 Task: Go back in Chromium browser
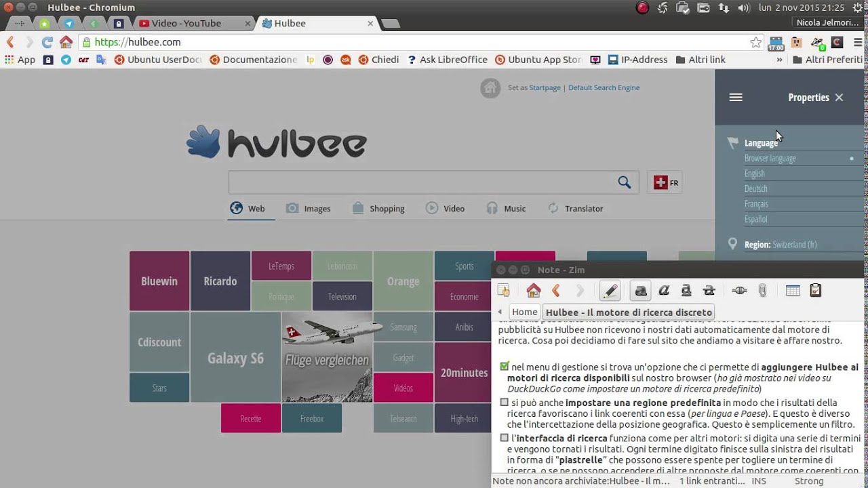[10, 42]
